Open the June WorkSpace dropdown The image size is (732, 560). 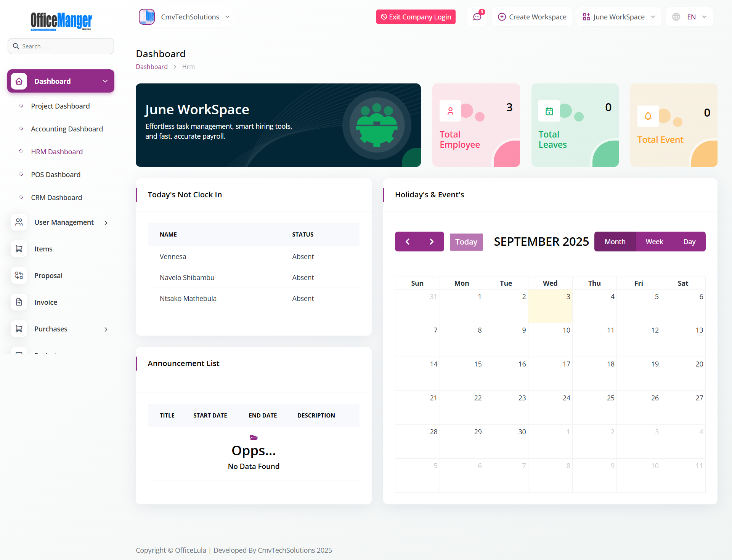click(618, 17)
